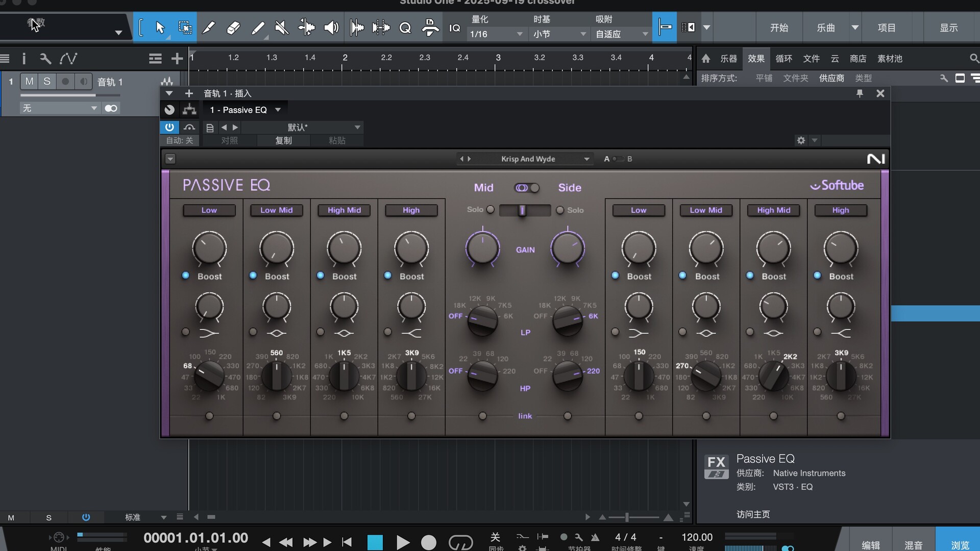Click the preset file icon in plugin header

[x=210, y=128]
